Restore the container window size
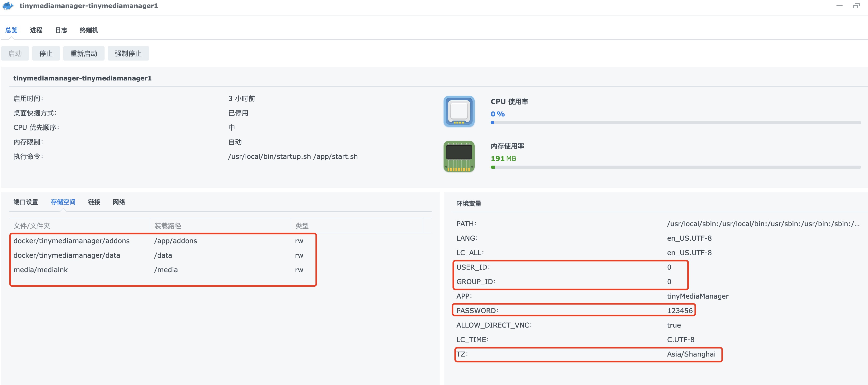Viewport: 868px width, 385px height. (856, 6)
